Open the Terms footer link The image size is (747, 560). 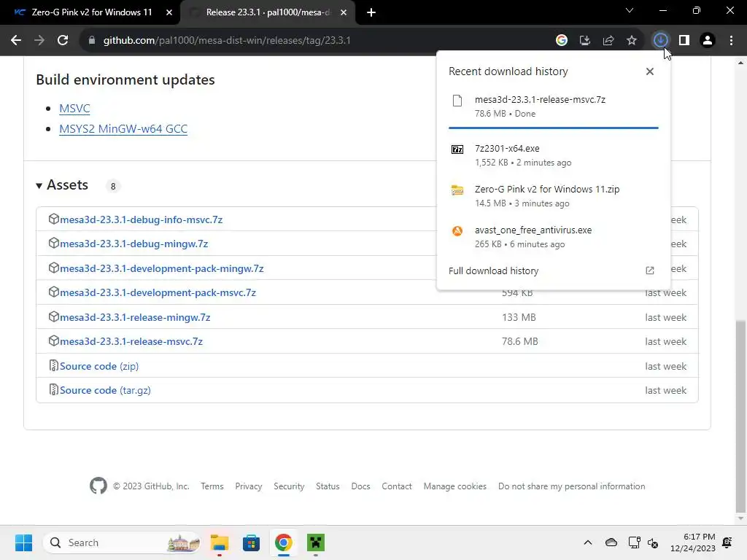tap(212, 486)
